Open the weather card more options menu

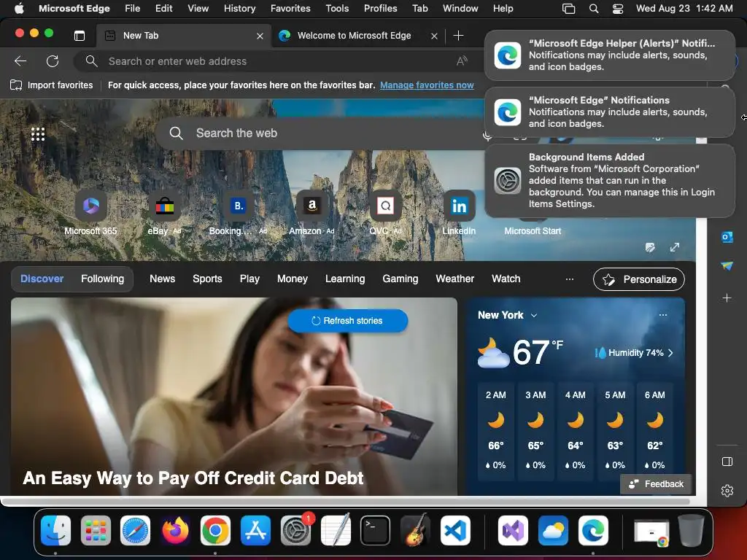(662, 315)
